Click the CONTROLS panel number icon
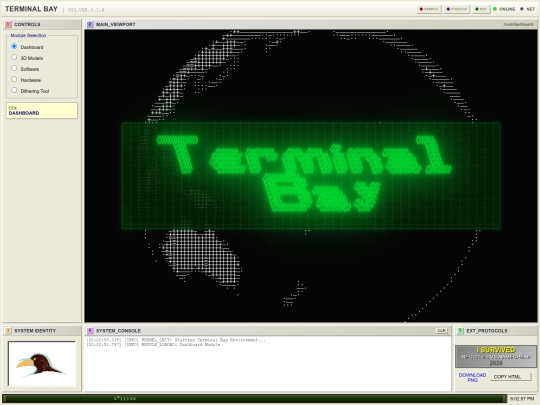The height and width of the screenshot is (405, 540). coord(8,24)
